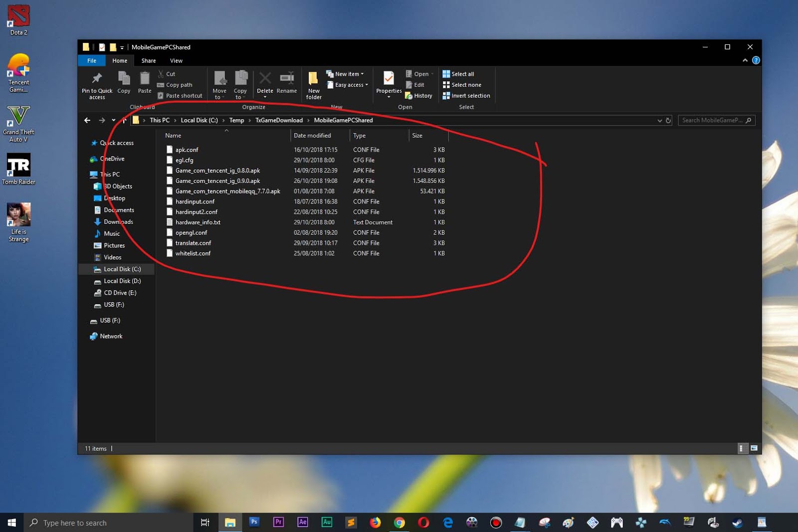Viewport: 798px width, 532px height.
Task: Open the Move to dropdown
Action: click(x=219, y=85)
